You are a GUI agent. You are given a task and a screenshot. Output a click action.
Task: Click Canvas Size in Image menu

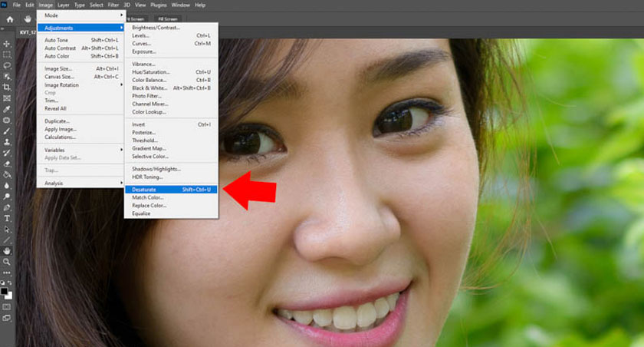pyautogui.click(x=80, y=77)
